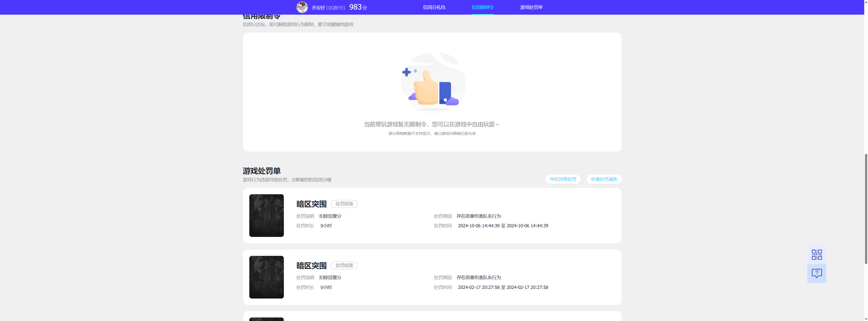868x321 pixels.
Task: Click 0小时 duration in 2024-10-06 card
Action: [326, 226]
